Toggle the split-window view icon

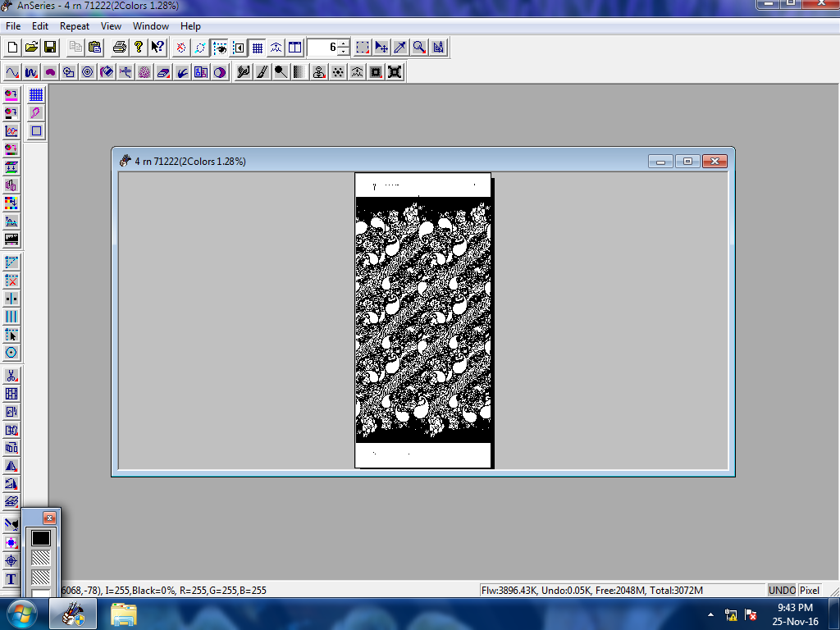pyautogui.click(x=294, y=48)
